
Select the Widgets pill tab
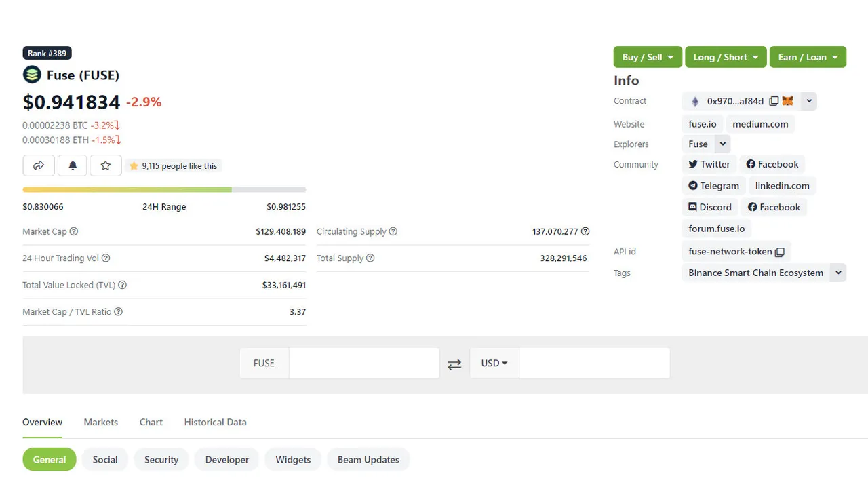tap(293, 459)
